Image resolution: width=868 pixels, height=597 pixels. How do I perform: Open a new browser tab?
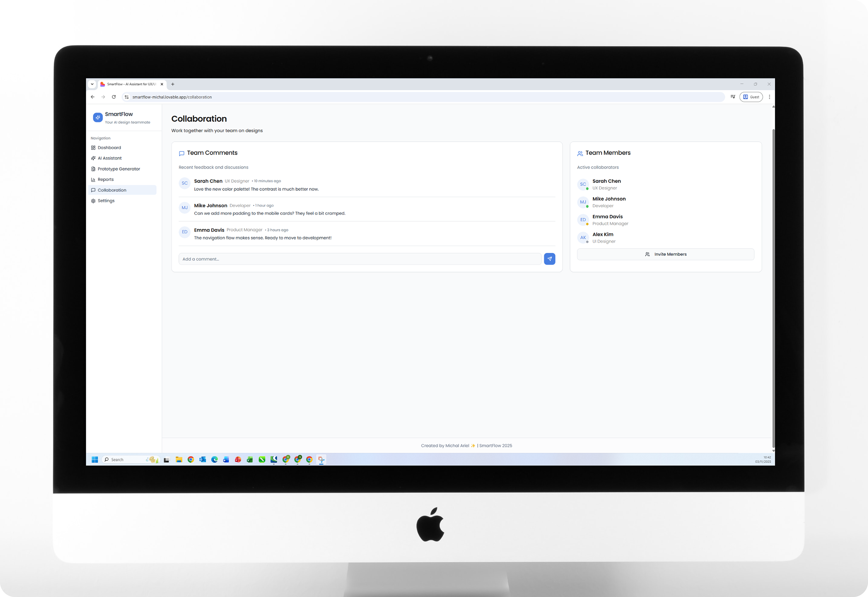172,84
